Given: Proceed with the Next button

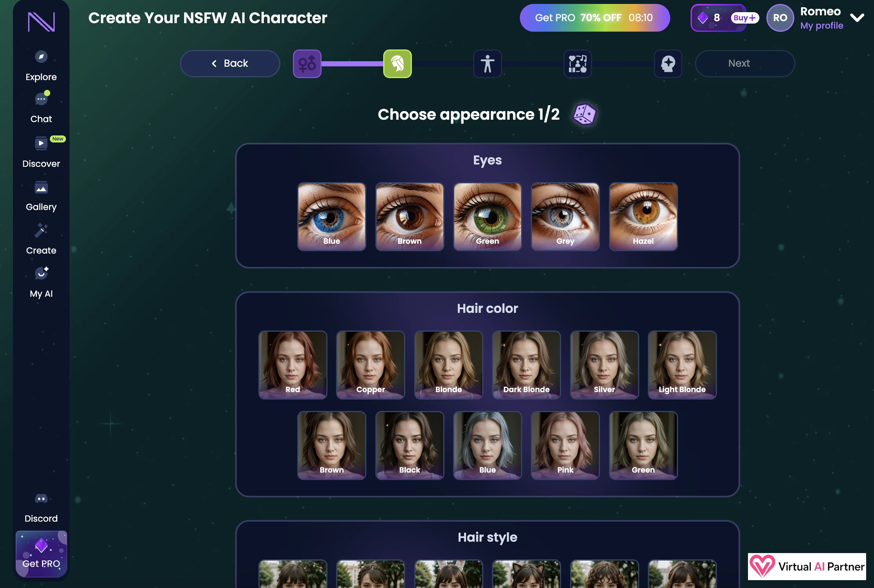Looking at the screenshot, I should 745,64.
